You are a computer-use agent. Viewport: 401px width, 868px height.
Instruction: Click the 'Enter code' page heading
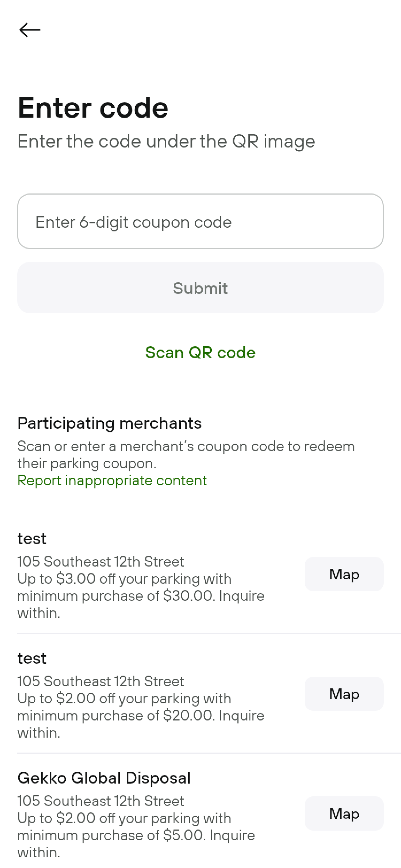tap(93, 108)
